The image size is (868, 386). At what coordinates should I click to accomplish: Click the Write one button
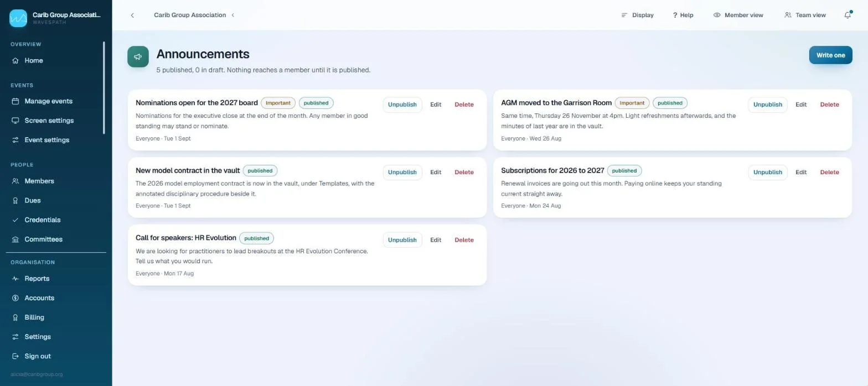(x=830, y=55)
